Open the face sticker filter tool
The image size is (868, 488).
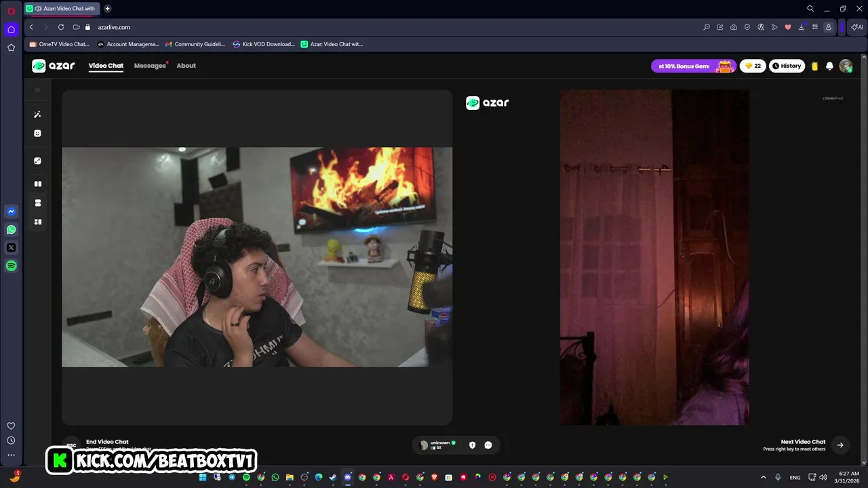[37, 134]
